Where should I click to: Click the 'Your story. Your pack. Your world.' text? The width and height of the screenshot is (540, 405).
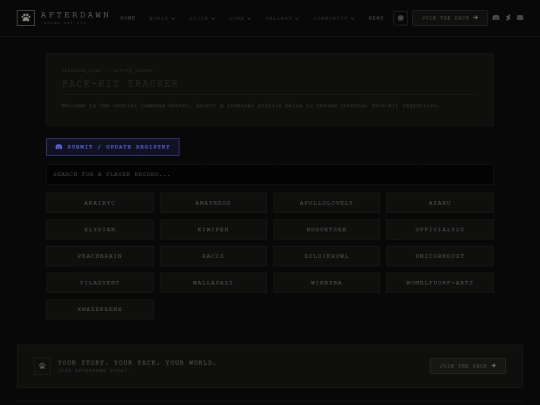coord(137,363)
